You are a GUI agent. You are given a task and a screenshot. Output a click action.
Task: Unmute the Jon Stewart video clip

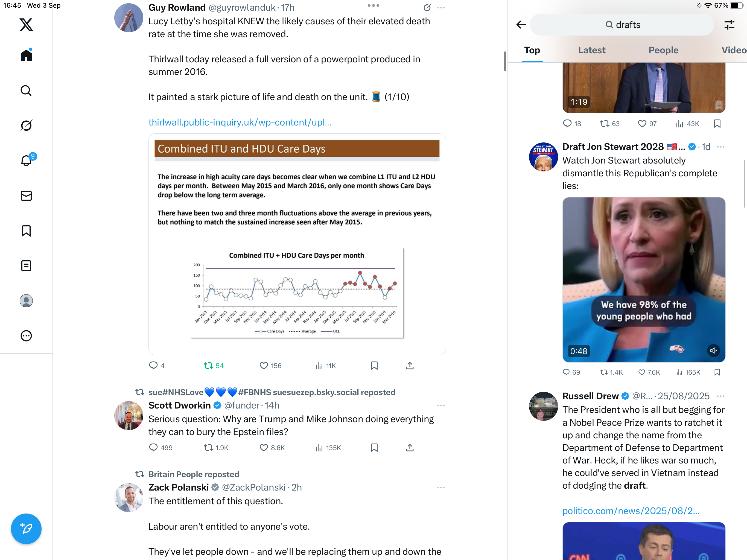[x=713, y=351]
